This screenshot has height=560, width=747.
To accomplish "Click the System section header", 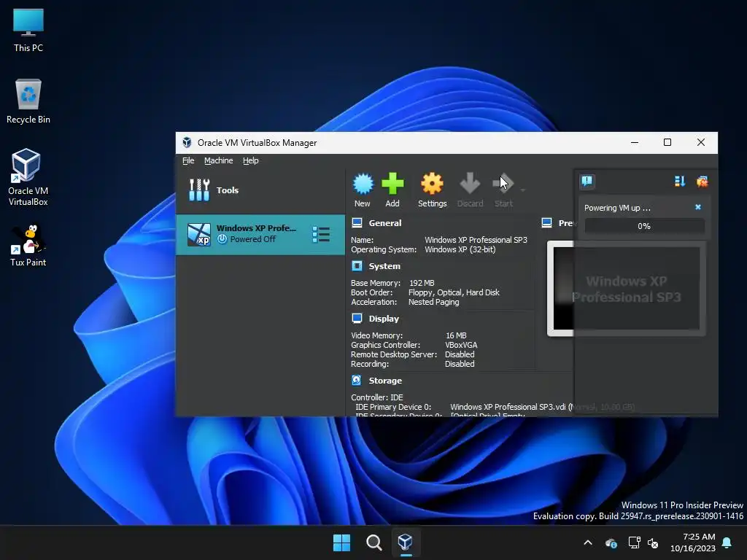I will (x=384, y=266).
